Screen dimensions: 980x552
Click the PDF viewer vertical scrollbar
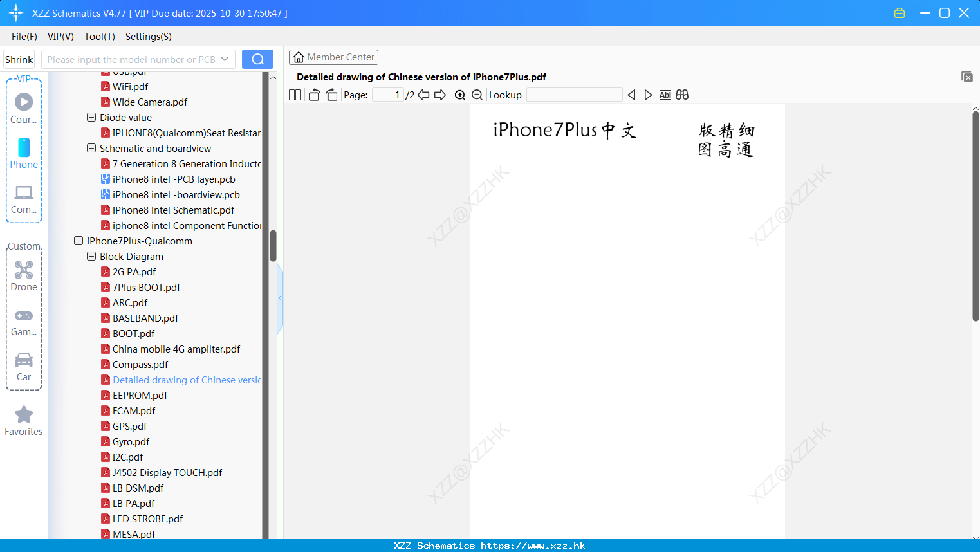tap(975, 216)
